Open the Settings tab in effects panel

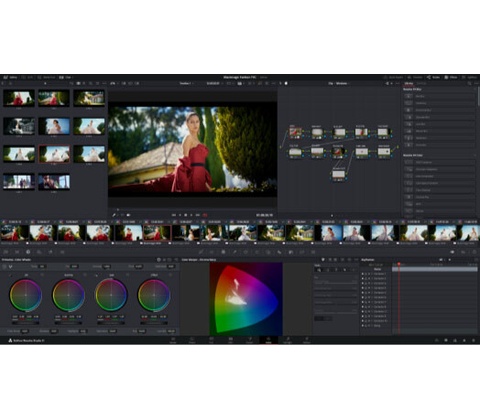tap(421, 83)
